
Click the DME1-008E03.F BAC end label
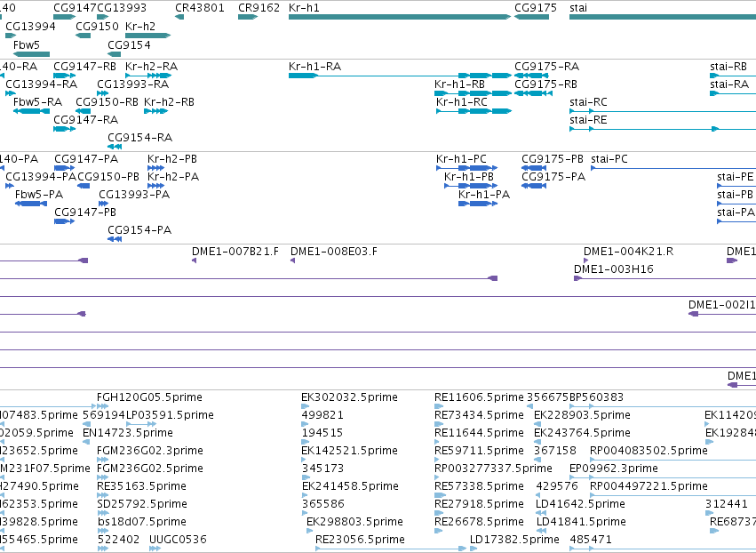[334, 252]
